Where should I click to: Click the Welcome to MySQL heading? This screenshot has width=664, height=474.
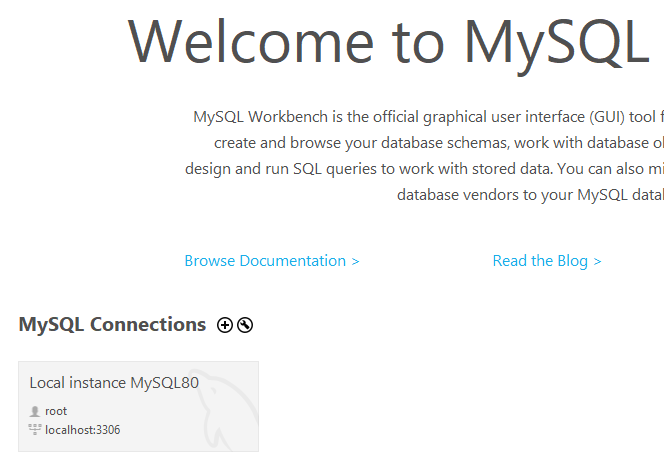pyautogui.click(x=390, y=42)
